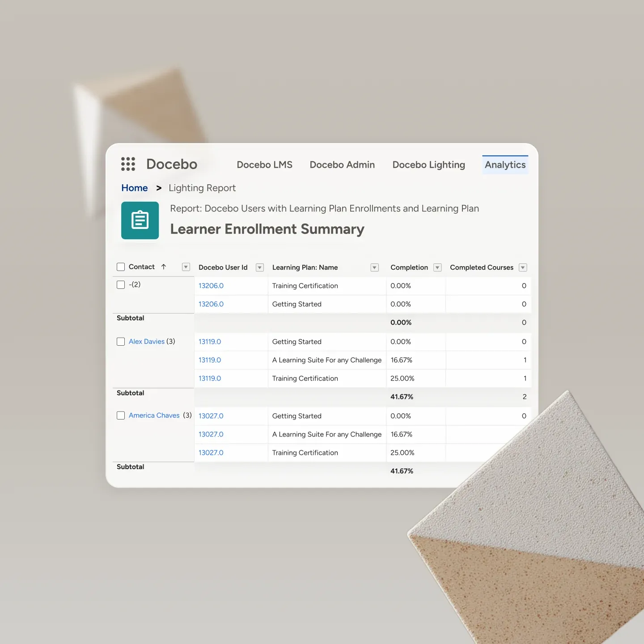Screen dimensions: 644x644
Task: Click the teal clipboard report icon
Action: (140, 220)
